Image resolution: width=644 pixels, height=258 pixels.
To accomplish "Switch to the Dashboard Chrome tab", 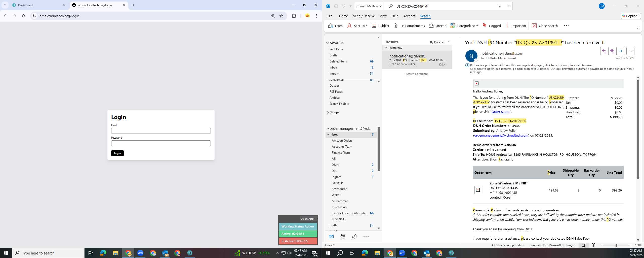I will coord(39,5).
